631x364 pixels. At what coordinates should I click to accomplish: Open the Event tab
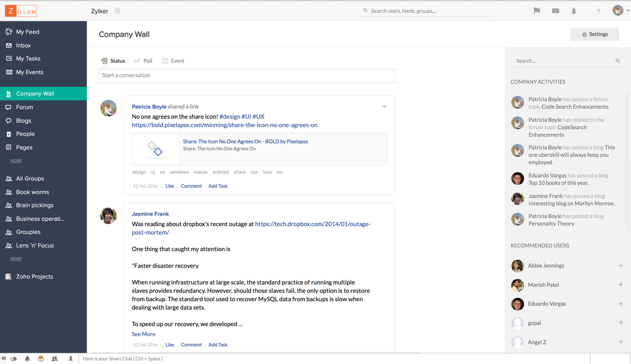coord(173,60)
